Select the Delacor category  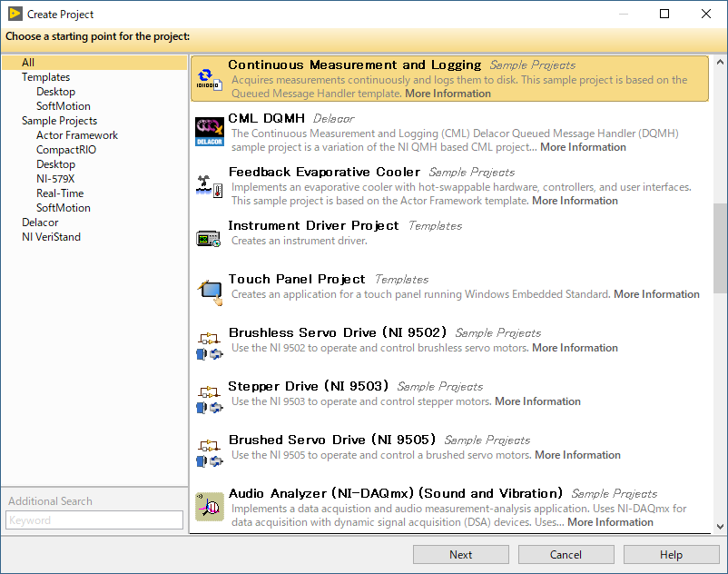coord(40,223)
